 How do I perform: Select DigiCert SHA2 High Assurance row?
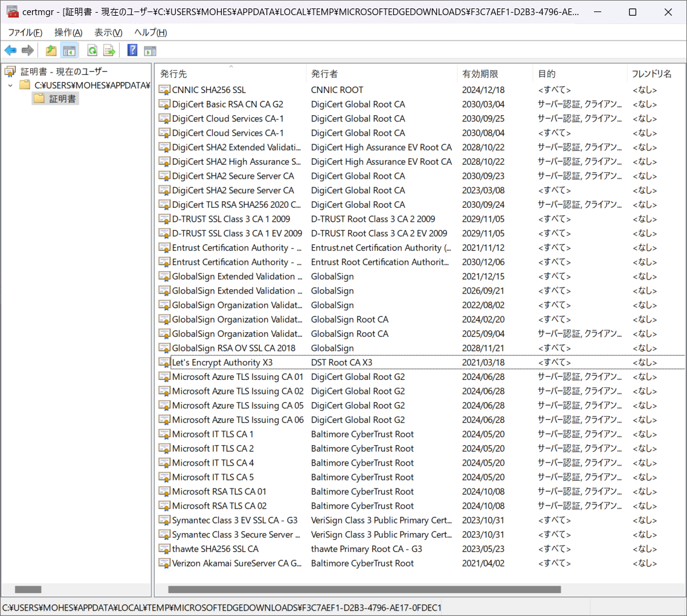coord(421,162)
